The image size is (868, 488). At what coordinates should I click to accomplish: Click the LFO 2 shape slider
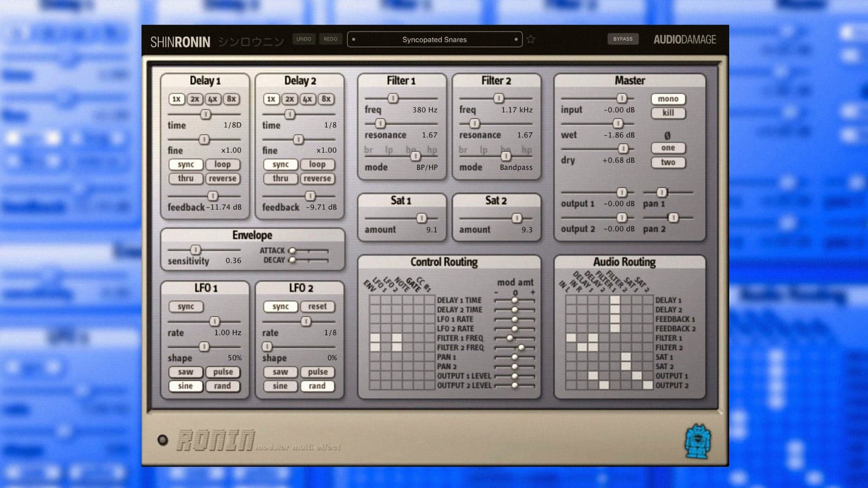pos(299,346)
